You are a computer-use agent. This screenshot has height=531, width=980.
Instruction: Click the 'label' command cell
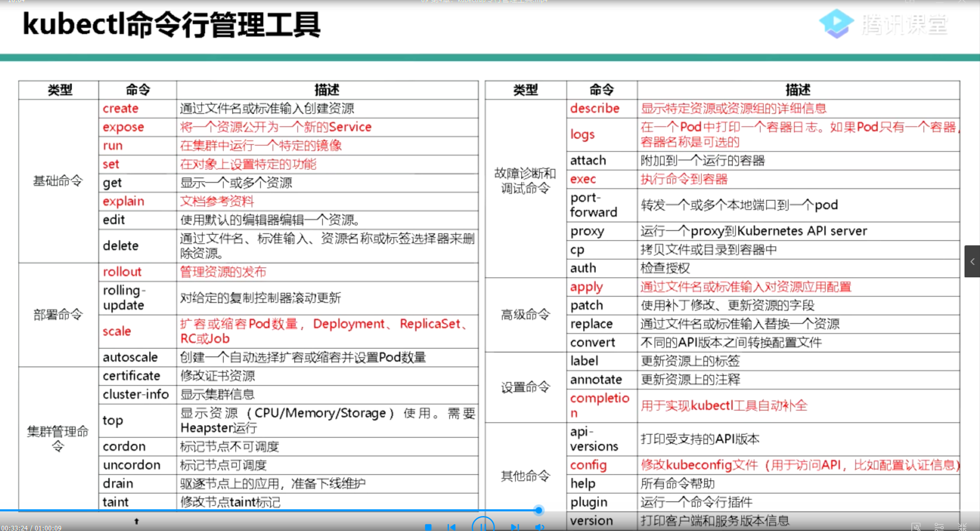click(602, 362)
